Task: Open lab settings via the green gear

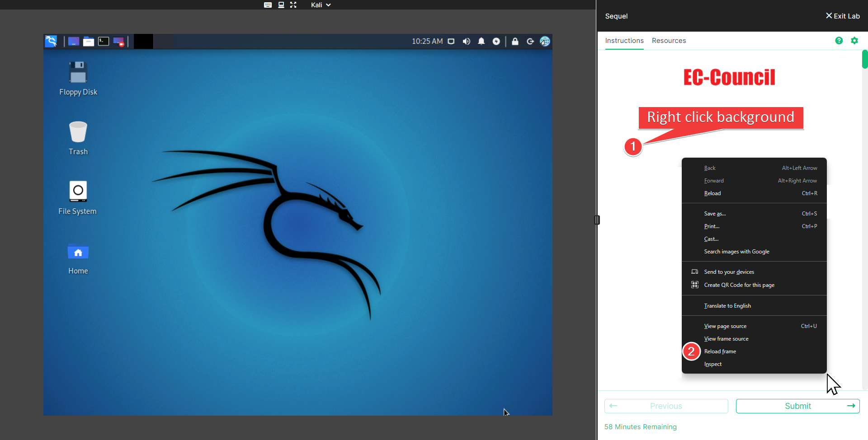Action: [x=854, y=41]
